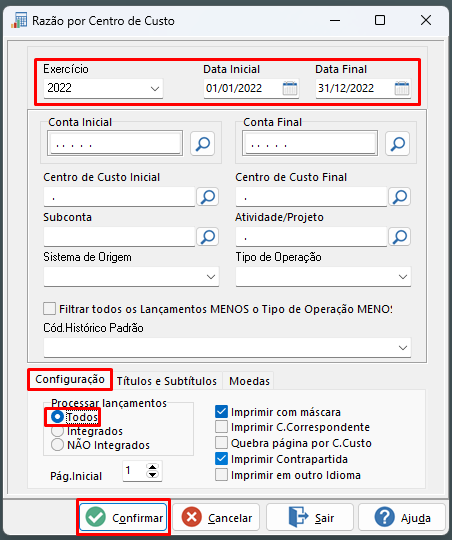The height and width of the screenshot is (540, 452).
Task: Click Centro de Custo Inicial field
Action: [x=119, y=197]
